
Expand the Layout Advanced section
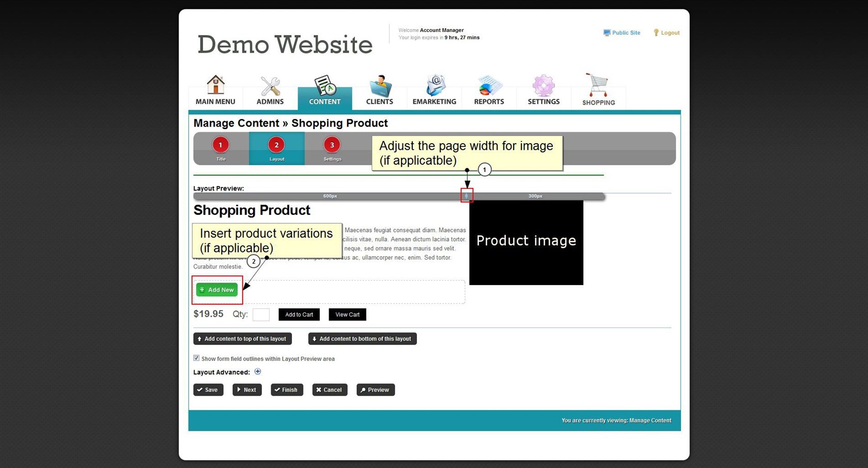[x=258, y=372]
